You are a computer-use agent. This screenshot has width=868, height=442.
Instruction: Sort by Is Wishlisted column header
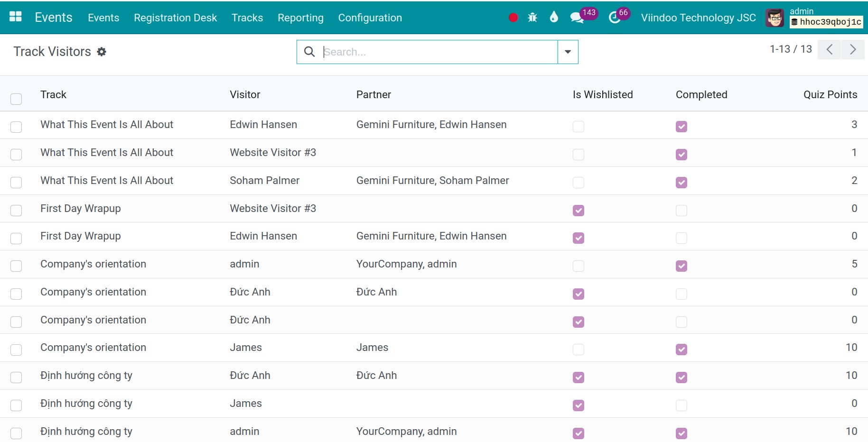[603, 95]
